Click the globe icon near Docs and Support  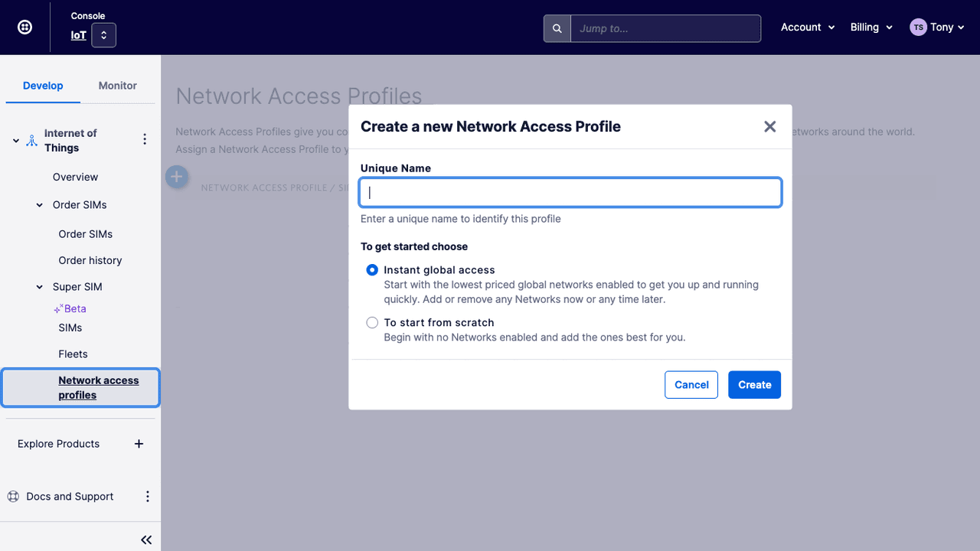(x=12, y=496)
